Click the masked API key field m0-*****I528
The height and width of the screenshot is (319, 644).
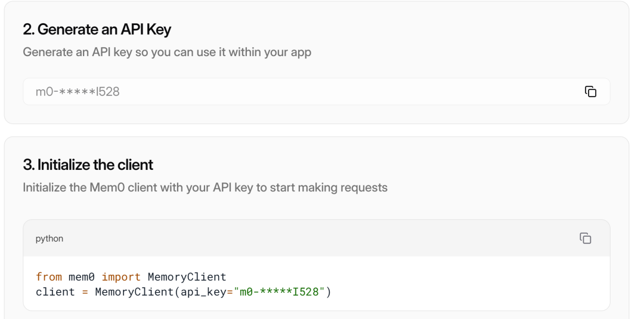click(316, 92)
